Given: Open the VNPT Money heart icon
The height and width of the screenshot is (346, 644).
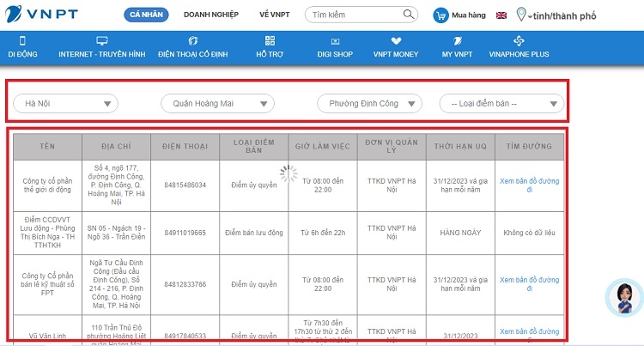Looking at the screenshot, I should click(396, 40).
